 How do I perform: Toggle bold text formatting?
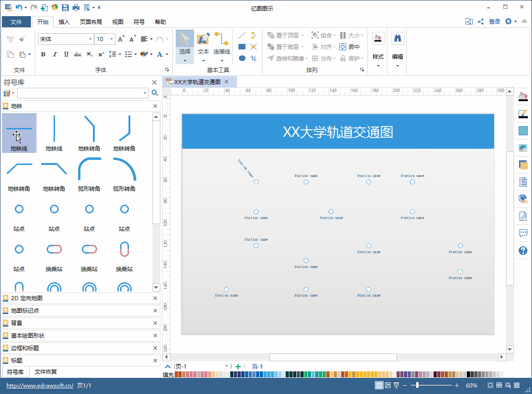pyautogui.click(x=43, y=55)
